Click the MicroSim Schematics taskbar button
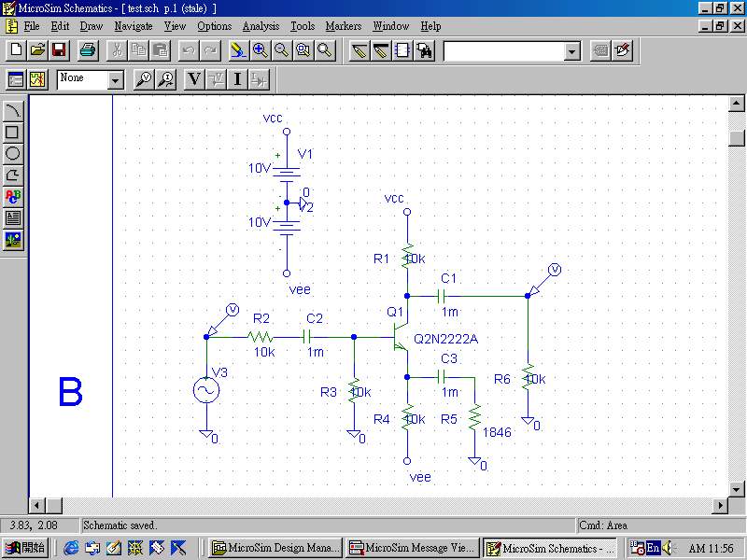The height and width of the screenshot is (560, 747). click(550, 548)
